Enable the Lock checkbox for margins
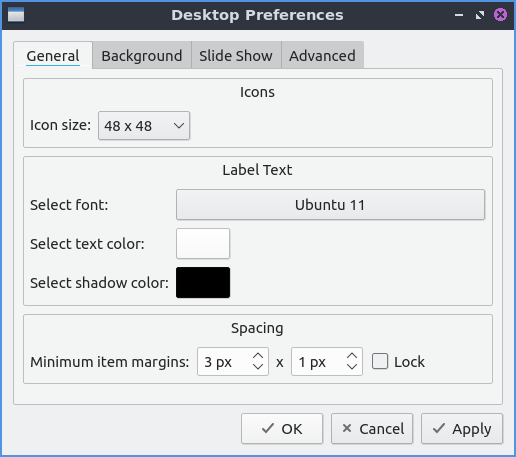Image resolution: width=516 pixels, height=457 pixels. click(380, 362)
